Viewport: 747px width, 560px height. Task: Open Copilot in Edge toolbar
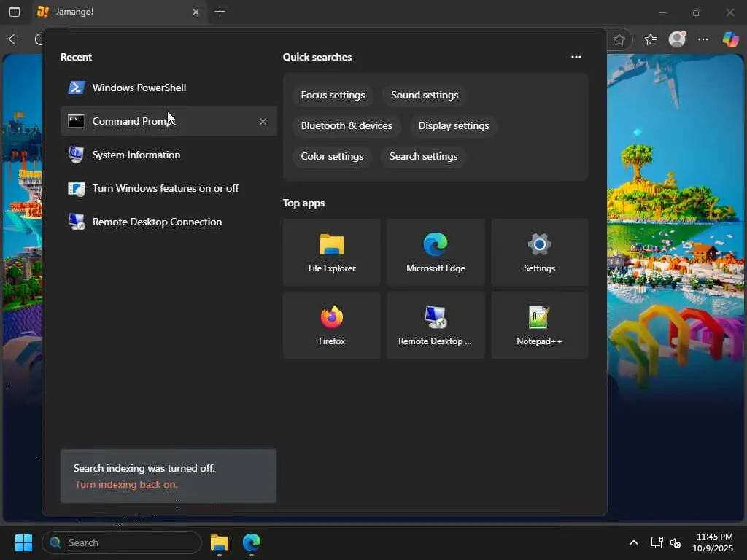pyautogui.click(x=730, y=39)
